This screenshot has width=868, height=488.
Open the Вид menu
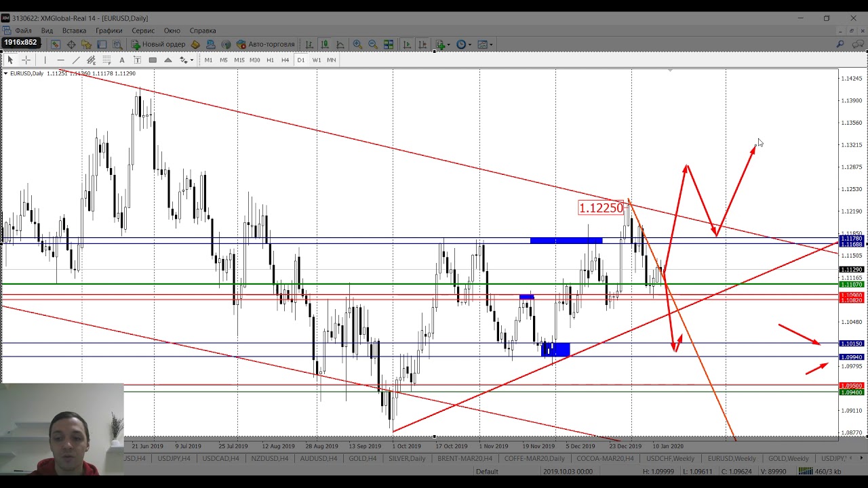[47, 30]
